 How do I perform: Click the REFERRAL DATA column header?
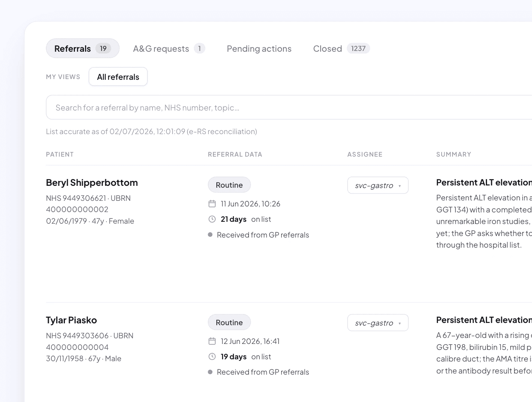click(x=235, y=154)
